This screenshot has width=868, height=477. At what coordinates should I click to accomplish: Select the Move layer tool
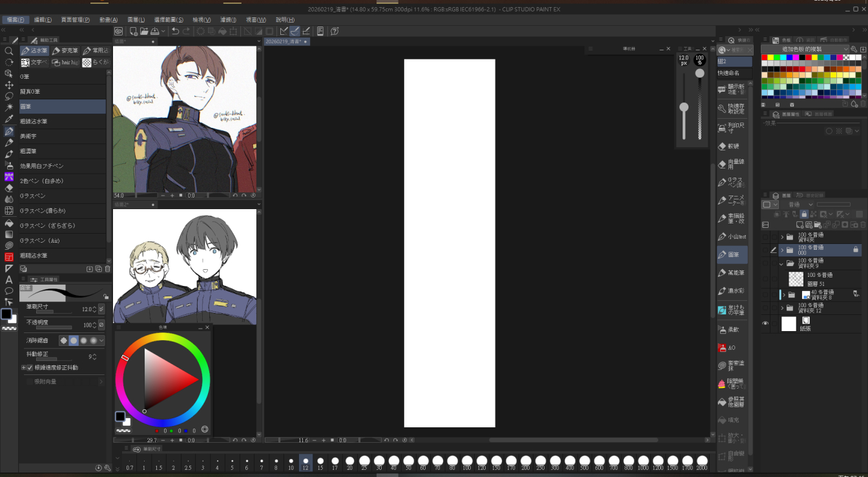[x=9, y=85]
